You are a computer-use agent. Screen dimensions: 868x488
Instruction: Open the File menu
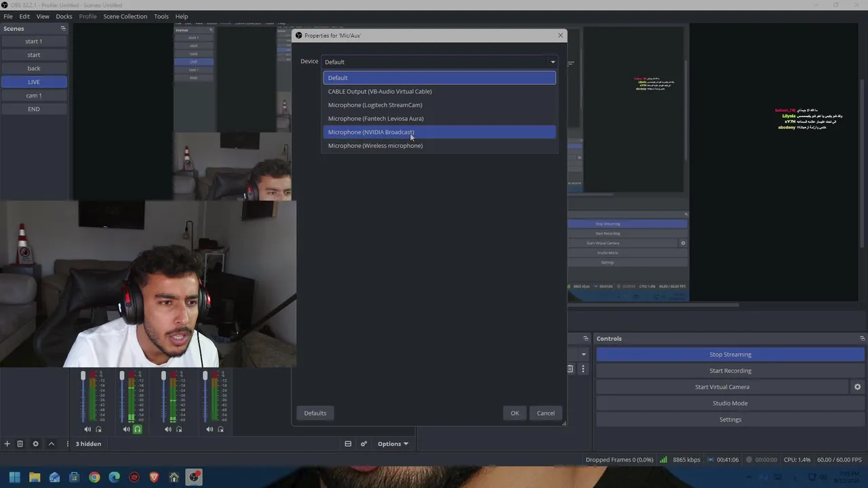click(8, 16)
